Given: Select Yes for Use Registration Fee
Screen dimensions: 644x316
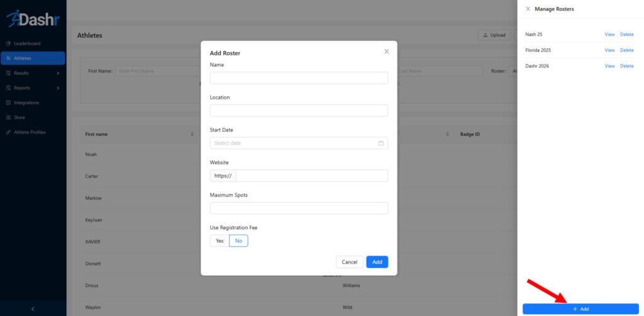Looking at the screenshot, I should 219,241.
